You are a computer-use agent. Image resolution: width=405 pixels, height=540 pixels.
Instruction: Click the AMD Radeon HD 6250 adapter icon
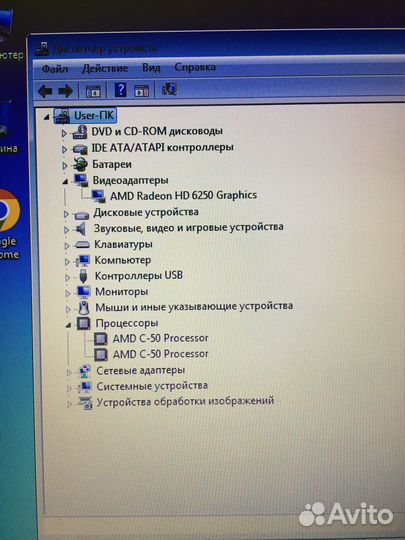[x=99, y=196]
